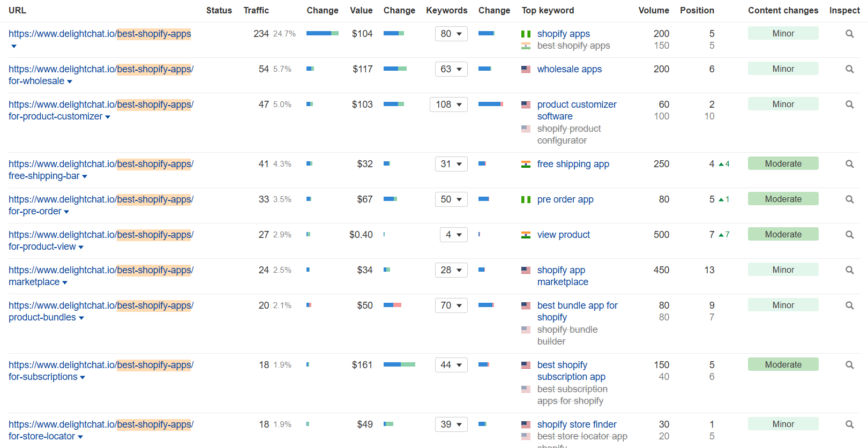Visit the free-shipping-bar page URL
868x448 pixels.
tap(101, 170)
